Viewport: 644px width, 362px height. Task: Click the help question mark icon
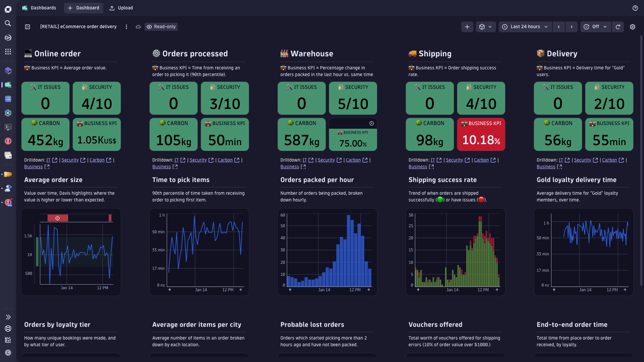[x=635, y=8]
